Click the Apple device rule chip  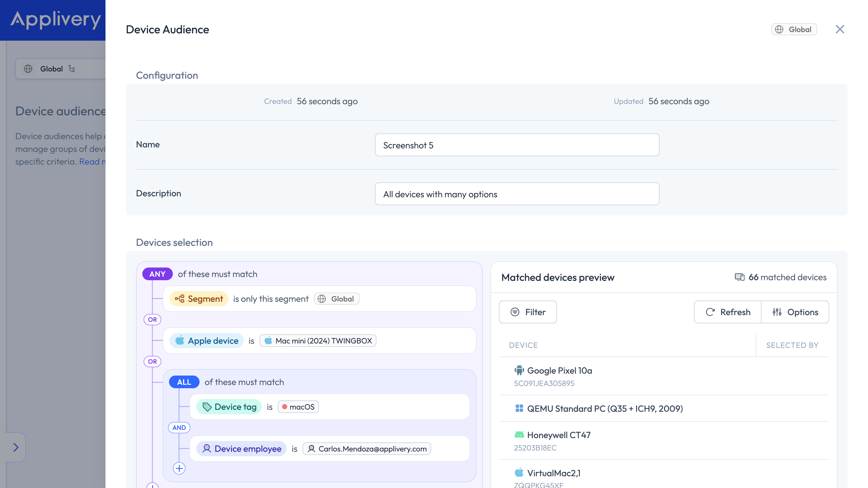[x=207, y=341]
